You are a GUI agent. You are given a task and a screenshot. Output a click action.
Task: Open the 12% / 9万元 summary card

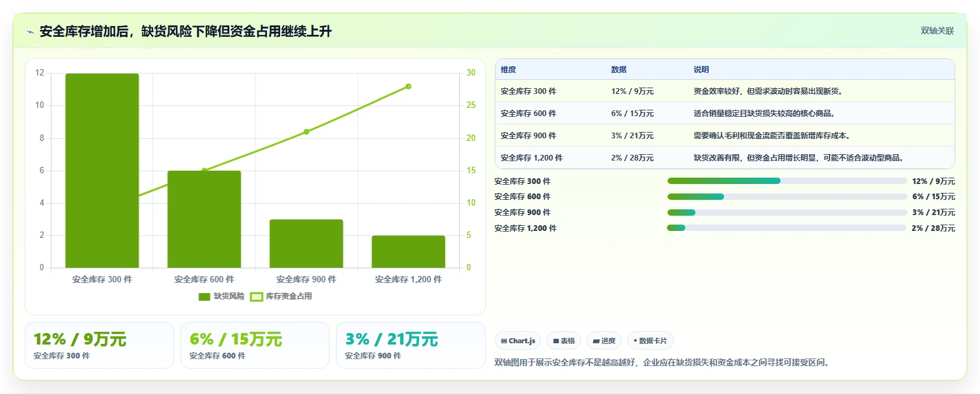[99, 345]
